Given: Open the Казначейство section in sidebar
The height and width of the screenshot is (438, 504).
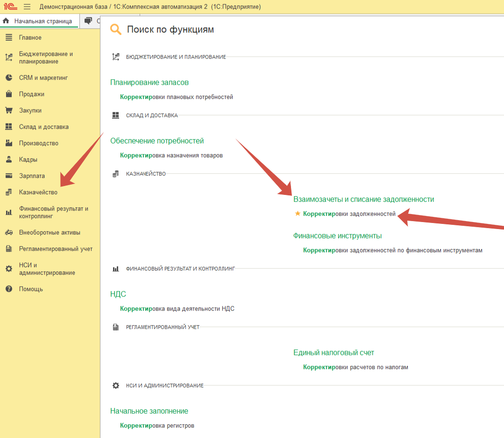Looking at the screenshot, I should pyautogui.click(x=38, y=192).
